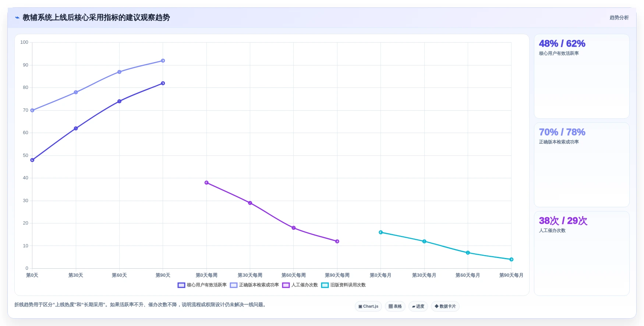Click the light-blue point at 第60天 (87)
This screenshot has width=644, height=326.
[x=119, y=72]
